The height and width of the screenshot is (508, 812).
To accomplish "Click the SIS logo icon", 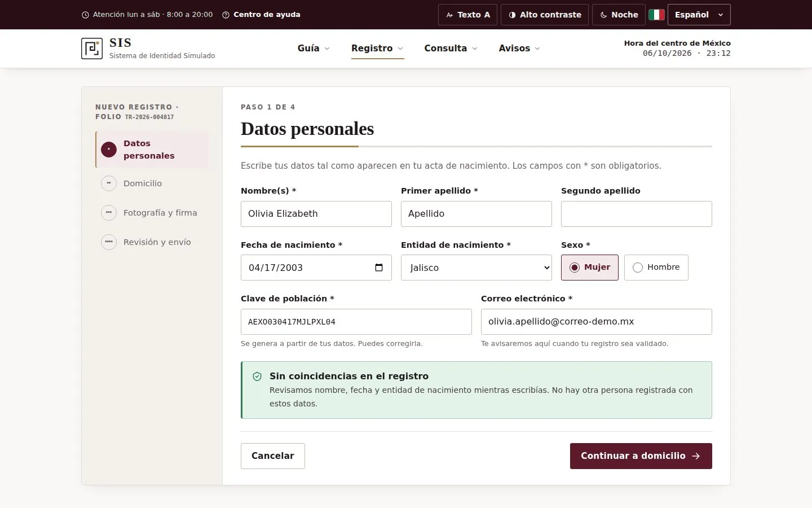I will click(92, 49).
